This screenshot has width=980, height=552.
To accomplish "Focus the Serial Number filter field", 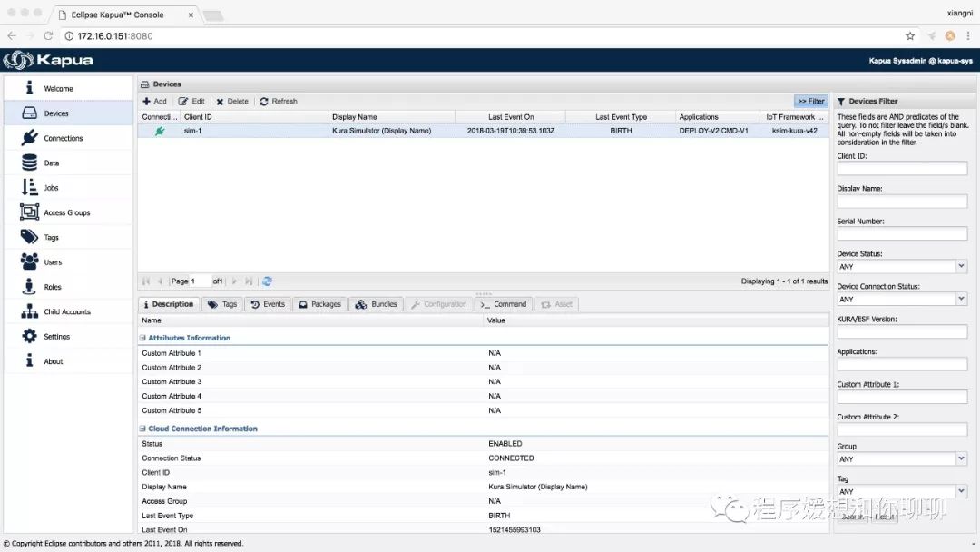I will coord(902,234).
